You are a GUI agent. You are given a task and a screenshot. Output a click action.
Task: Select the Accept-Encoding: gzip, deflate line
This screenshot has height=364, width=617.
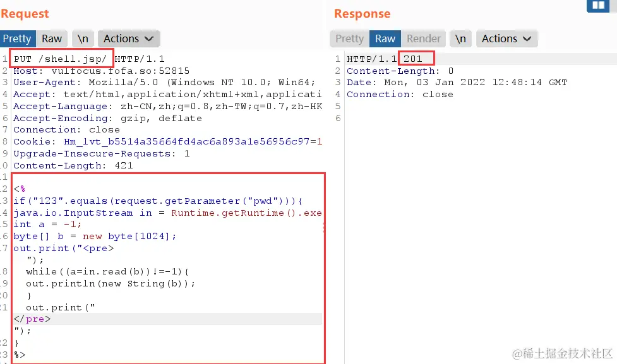point(108,119)
